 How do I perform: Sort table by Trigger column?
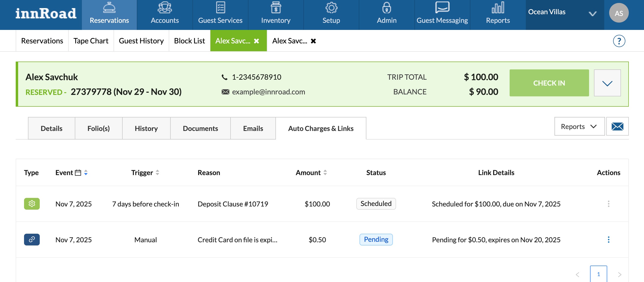coord(157,172)
